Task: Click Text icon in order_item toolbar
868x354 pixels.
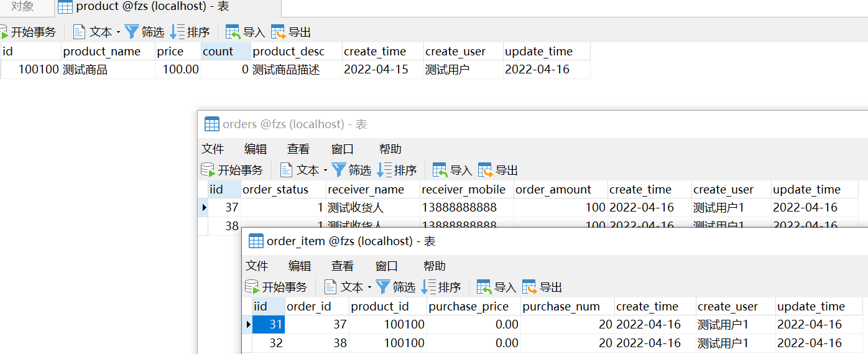Action: [x=330, y=287]
